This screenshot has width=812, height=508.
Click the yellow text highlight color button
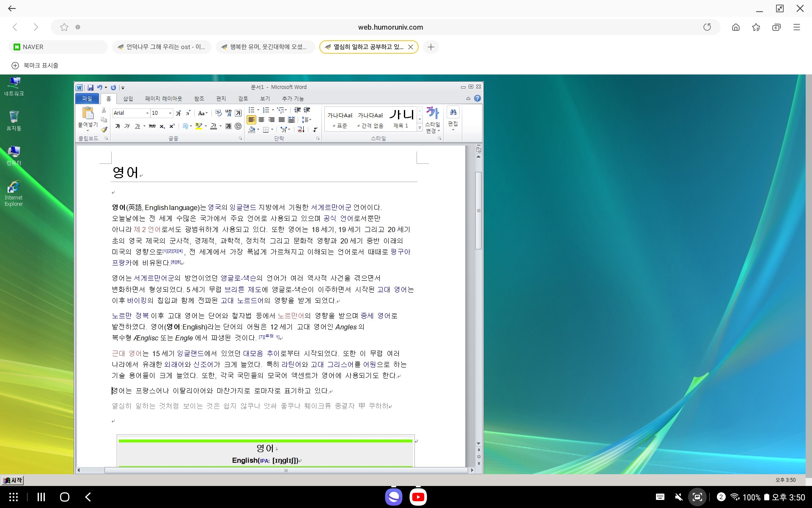(x=198, y=126)
